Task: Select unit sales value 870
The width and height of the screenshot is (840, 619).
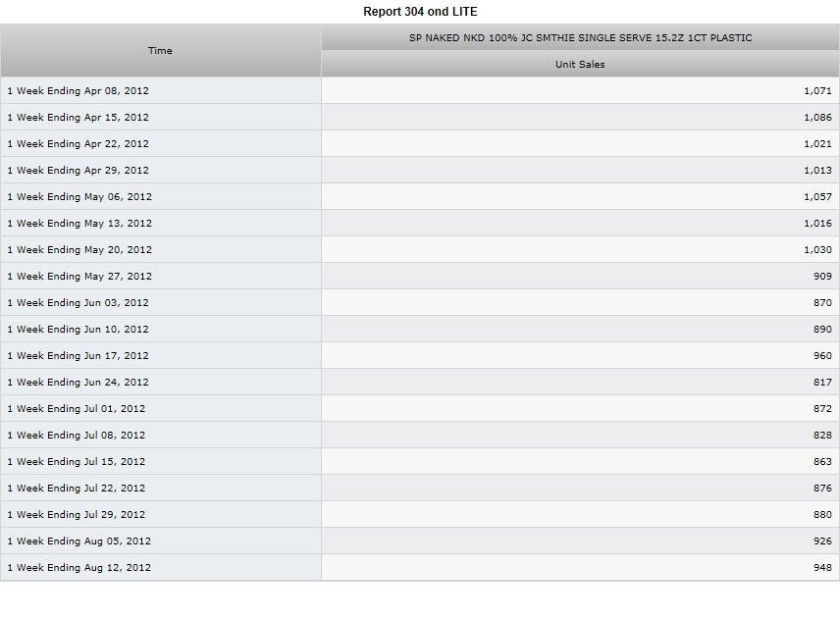Action: coord(822,302)
